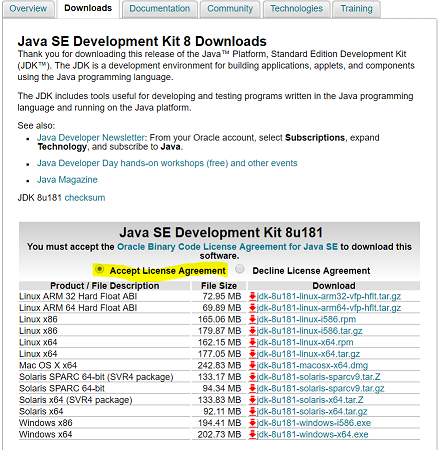Open the Community tab

pos(230,9)
